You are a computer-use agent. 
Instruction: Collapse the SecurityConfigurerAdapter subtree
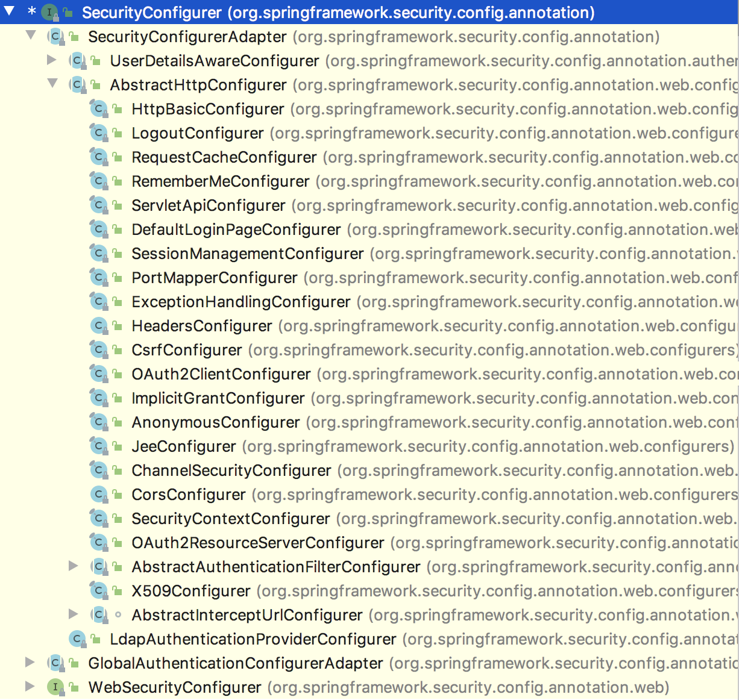click(30, 36)
